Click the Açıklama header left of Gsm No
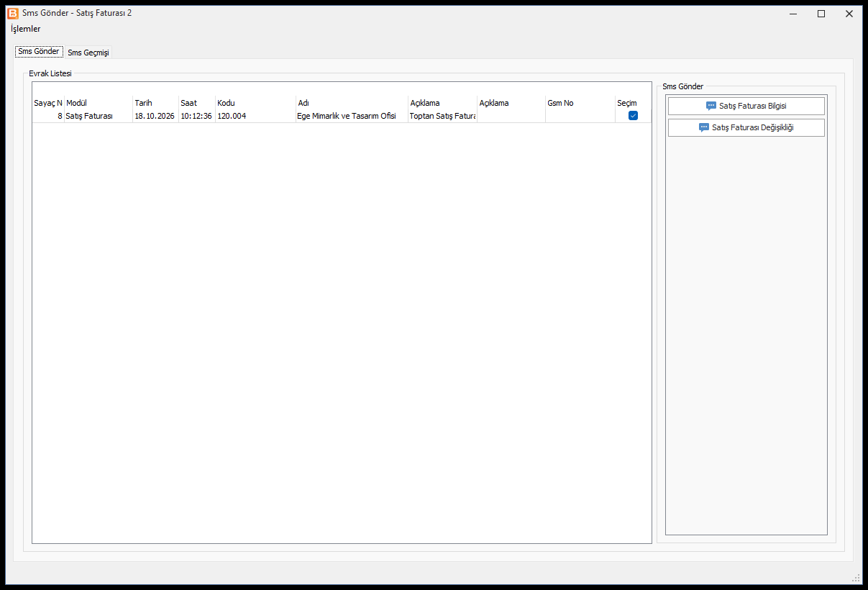868x590 pixels. (x=511, y=103)
